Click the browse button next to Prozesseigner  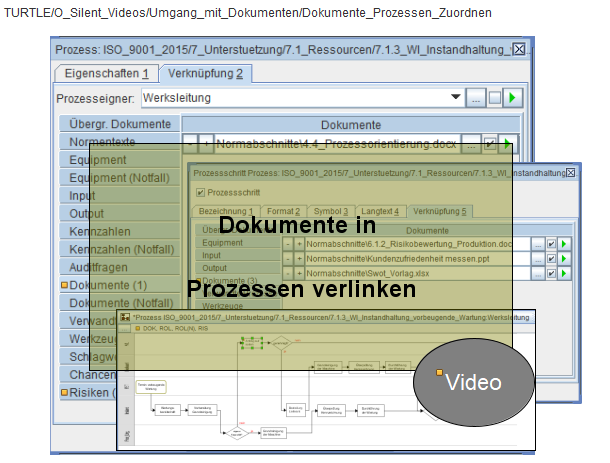point(475,98)
